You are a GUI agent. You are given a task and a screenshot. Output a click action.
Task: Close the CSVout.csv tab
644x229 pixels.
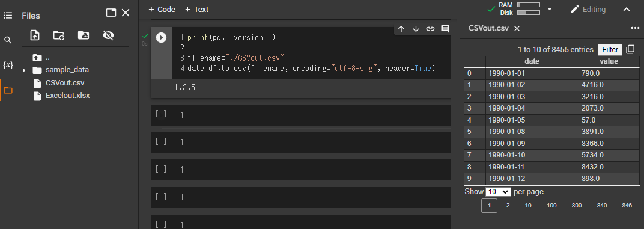click(517, 29)
